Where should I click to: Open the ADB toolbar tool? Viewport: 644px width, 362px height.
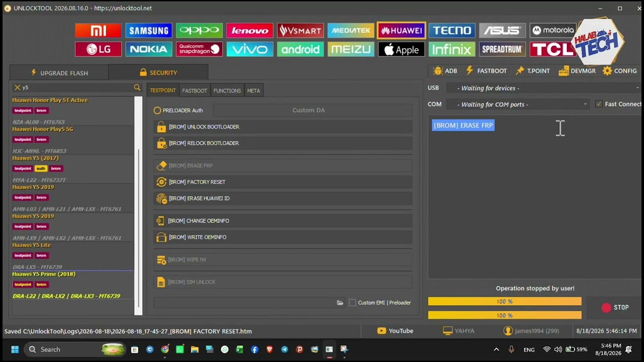(x=445, y=71)
